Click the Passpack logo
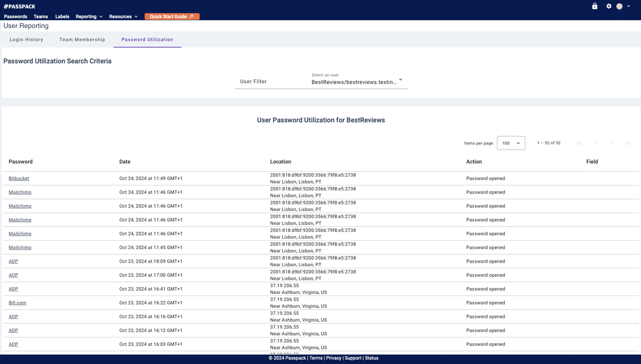This screenshot has height=364, width=641. (19, 6)
